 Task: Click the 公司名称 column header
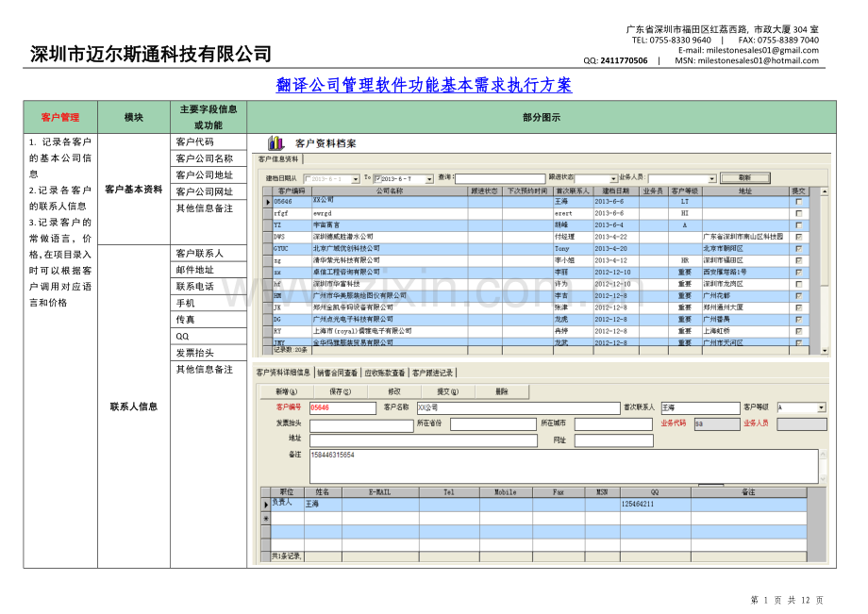point(390,191)
